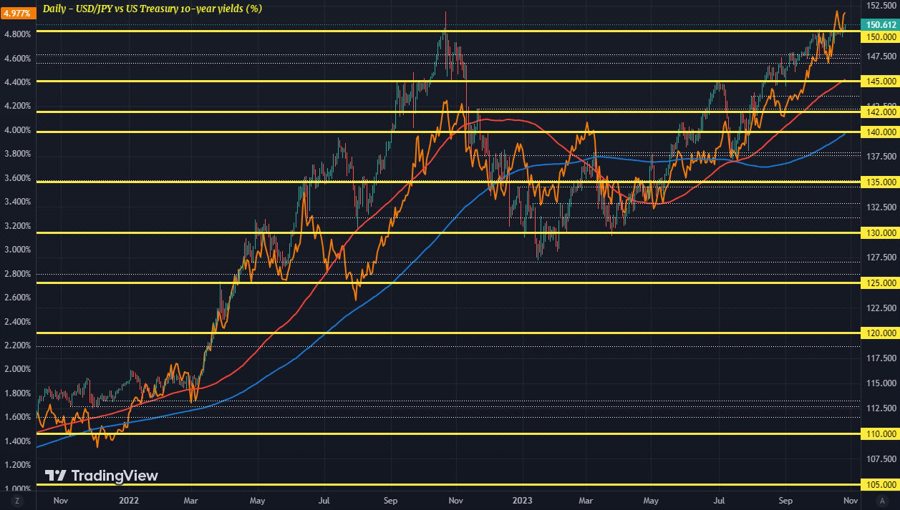Click the 152.500 price axis value
900x510 pixels.
[x=881, y=6]
